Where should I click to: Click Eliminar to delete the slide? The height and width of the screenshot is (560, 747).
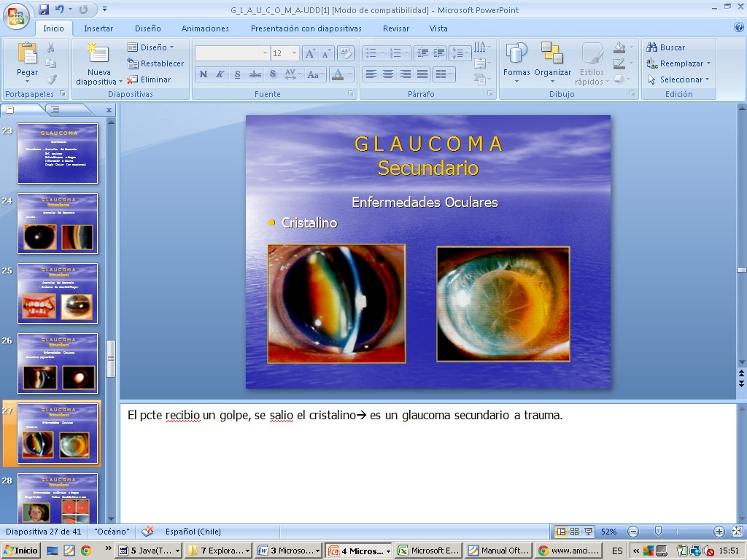(x=150, y=79)
